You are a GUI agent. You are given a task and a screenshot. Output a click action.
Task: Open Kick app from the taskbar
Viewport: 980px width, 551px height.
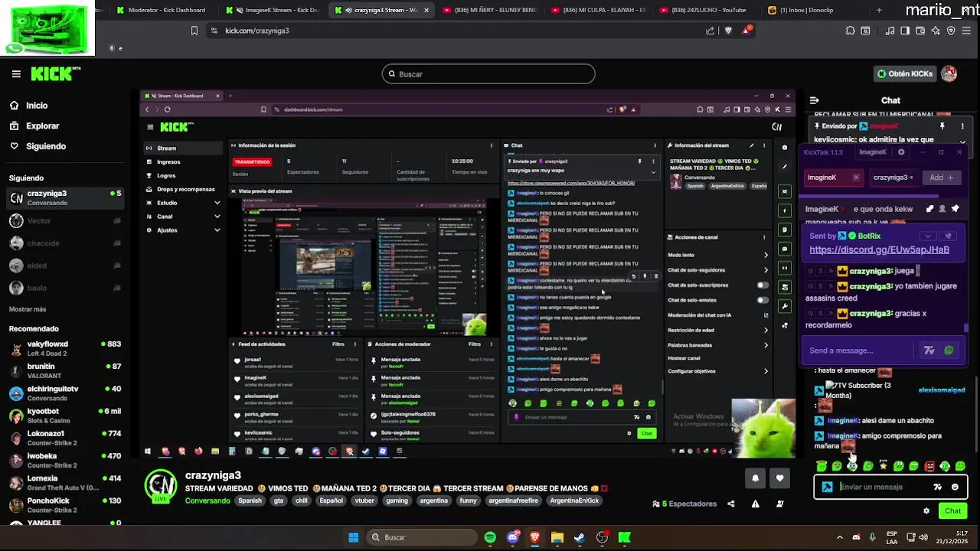pos(625,537)
